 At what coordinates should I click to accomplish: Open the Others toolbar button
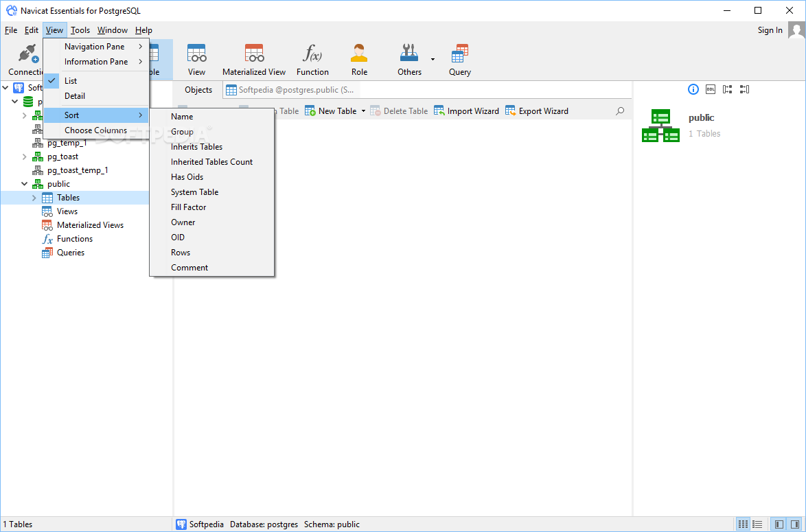tap(409, 60)
